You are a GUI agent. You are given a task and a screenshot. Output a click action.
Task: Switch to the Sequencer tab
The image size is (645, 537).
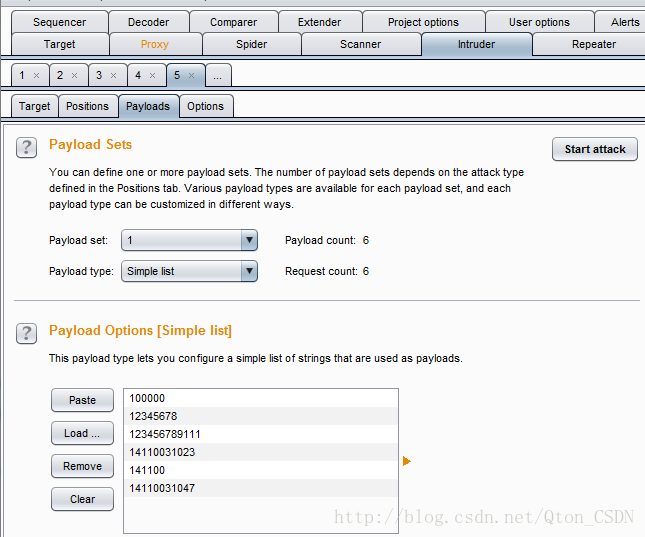pos(60,22)
